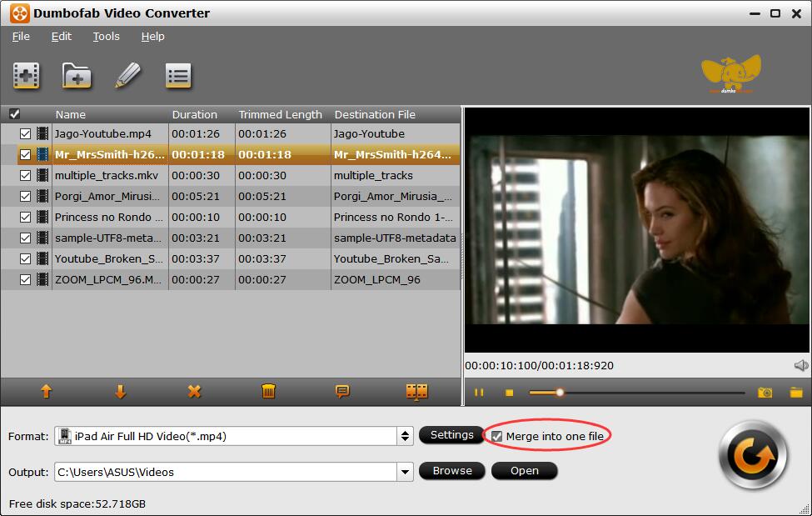Click the Free disk space status text
The height and width of the screenshot is (516, 812).
tap(77, 504)
